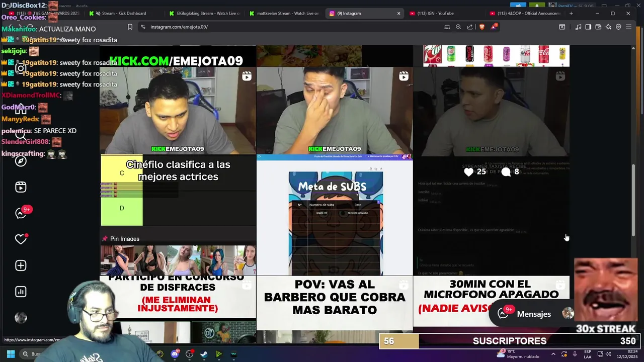Switch to the Stream - Kick Dashboard tab

pos(123,13)
